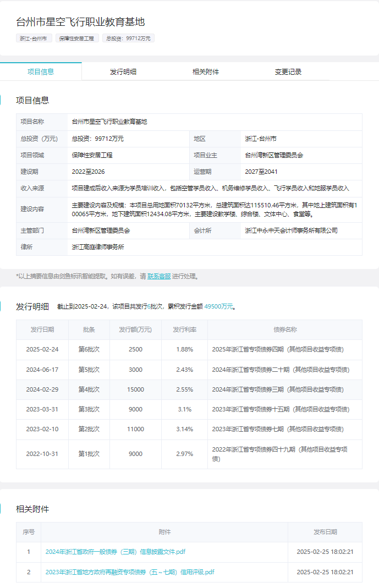379x588 pixels.
Task: Select the 2025年浙江省专项债券四期 bond row
Action: 278,350
